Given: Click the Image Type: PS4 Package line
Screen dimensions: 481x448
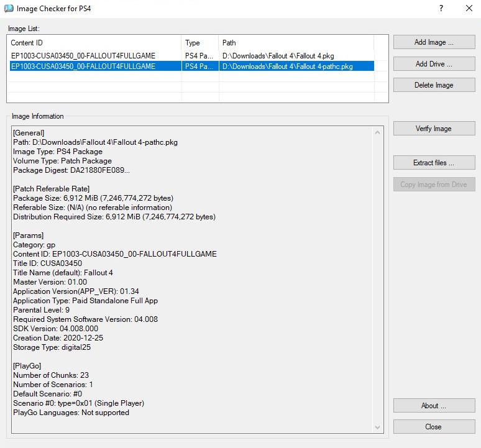Looking at the screenshot, I should 58,152.
